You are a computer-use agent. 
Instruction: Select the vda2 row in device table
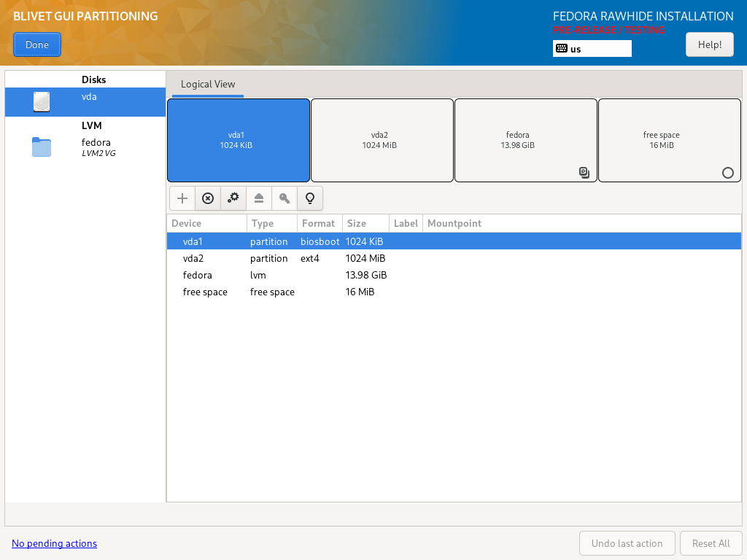tap(454, 258)
